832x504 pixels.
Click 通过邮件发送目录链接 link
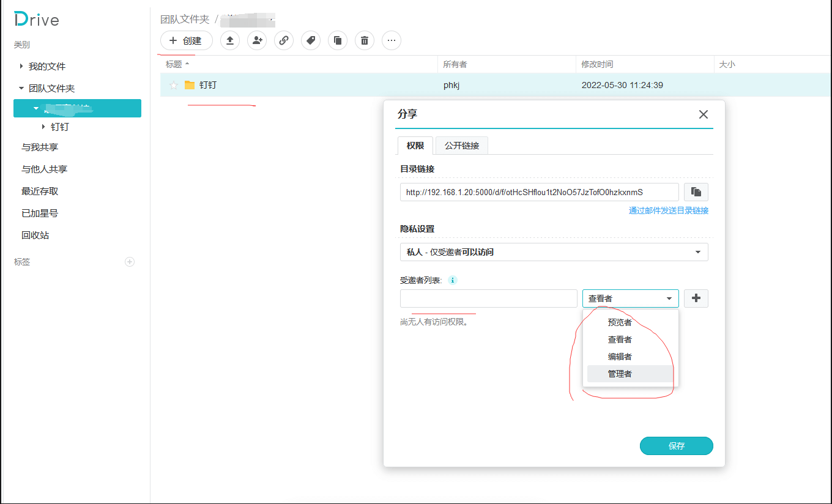point(668,210)
